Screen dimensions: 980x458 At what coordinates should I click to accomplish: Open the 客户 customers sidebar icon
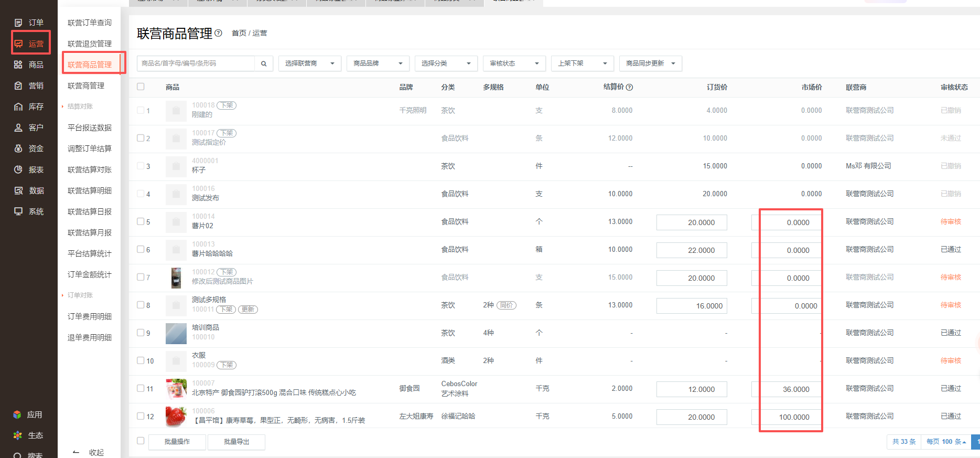pos(18,127)
